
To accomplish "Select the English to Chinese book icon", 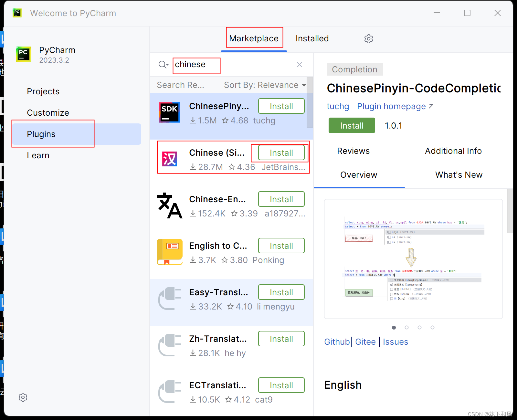I will click(x=169, y=252).
